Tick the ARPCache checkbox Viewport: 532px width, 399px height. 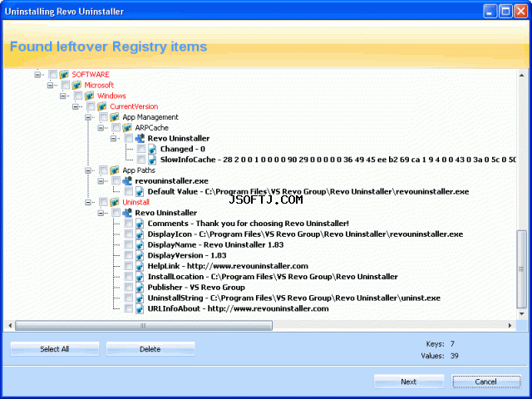pyautogui.click(x=116, y=127)
